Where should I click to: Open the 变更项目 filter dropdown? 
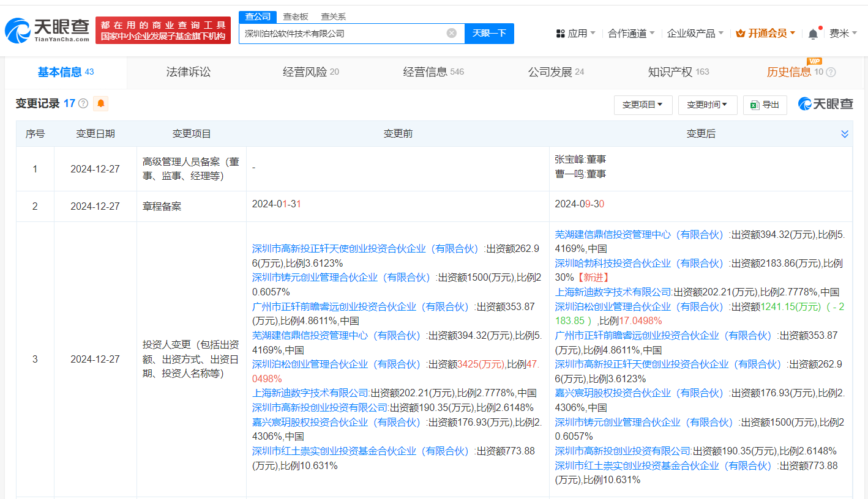[x=643, y=105]
